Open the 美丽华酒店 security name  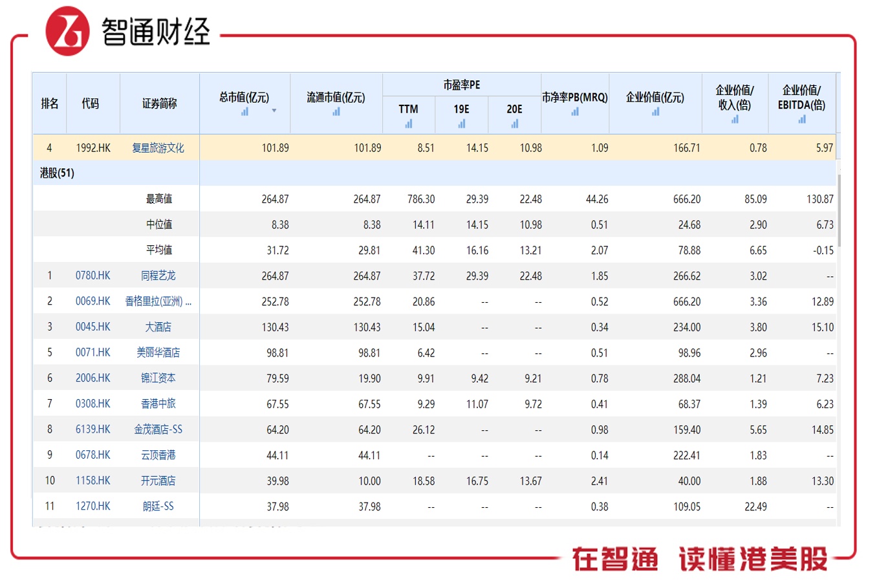(158, 353)
